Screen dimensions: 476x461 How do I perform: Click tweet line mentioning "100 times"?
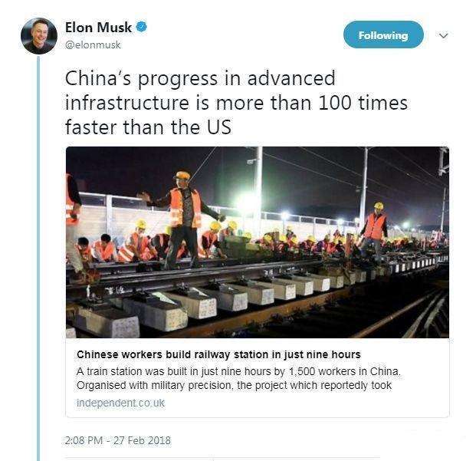pos(236,103)
